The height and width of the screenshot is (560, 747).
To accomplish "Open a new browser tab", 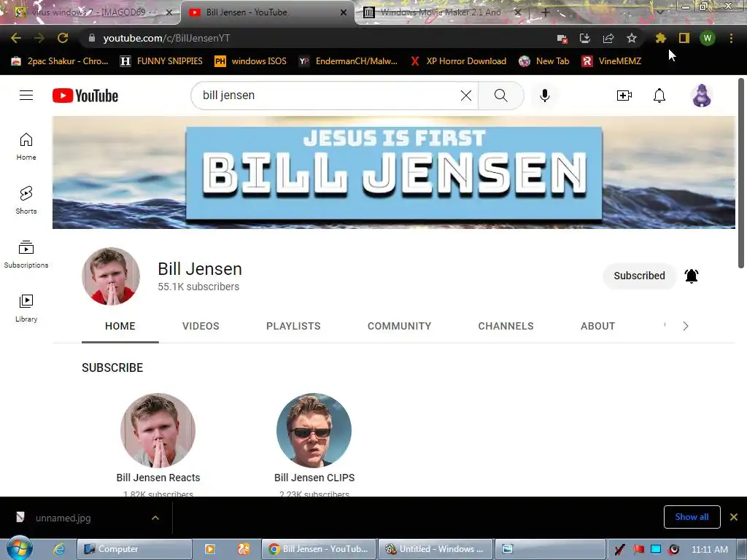I will 545,13.
